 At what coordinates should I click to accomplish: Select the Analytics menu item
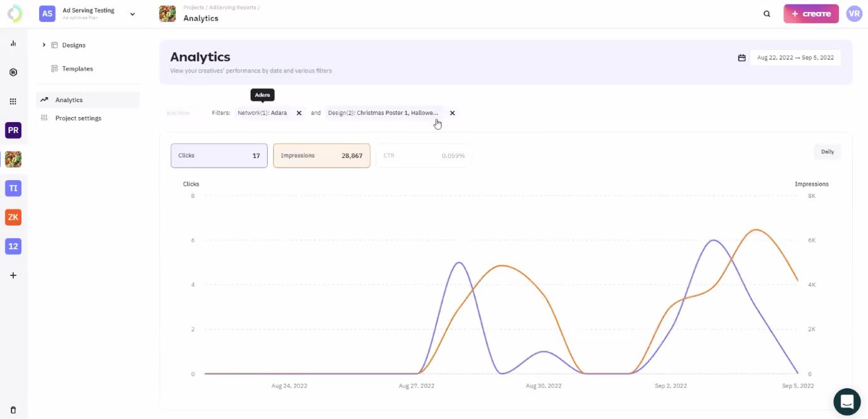pyautogui.click(x=69, y=99)
